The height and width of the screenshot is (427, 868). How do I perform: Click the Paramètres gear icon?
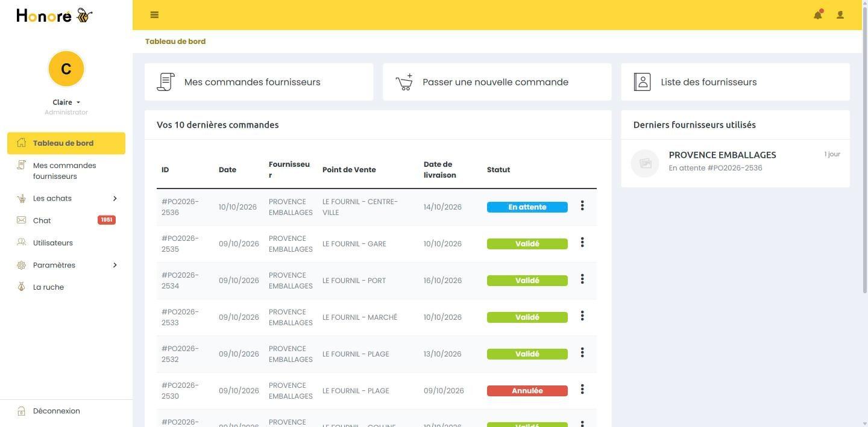[21, 265]
